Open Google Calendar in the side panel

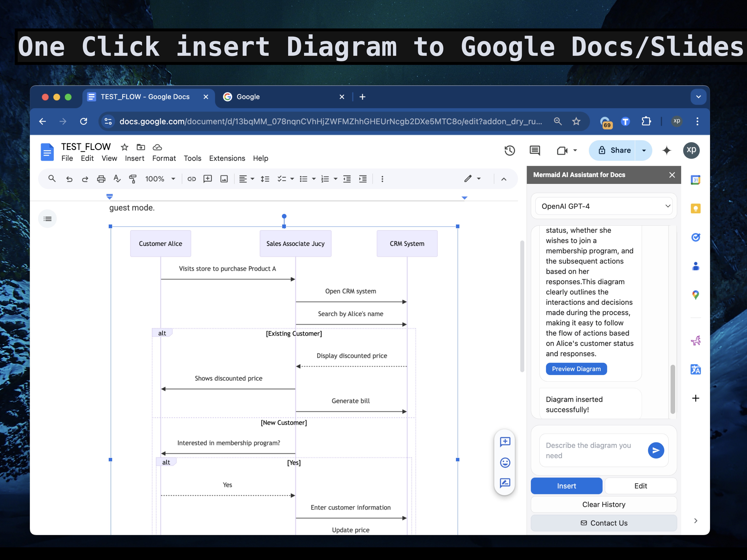point(696,180)
